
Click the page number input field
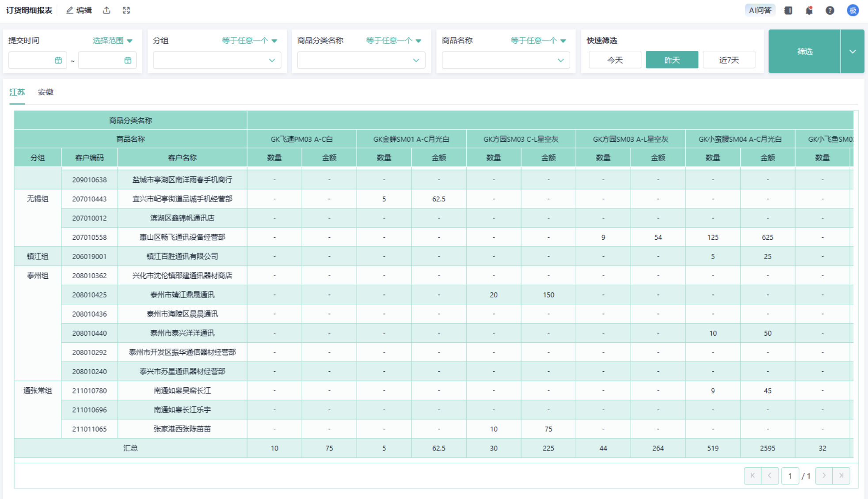click(x=789, y=476)
